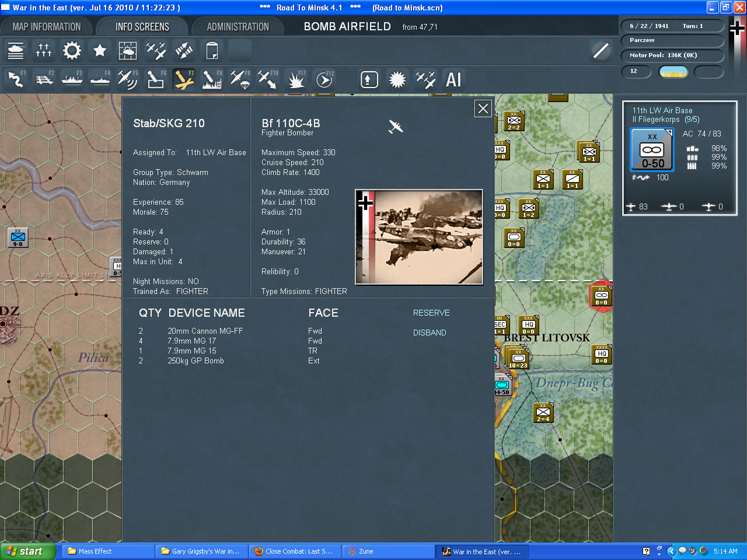Image resolution: width=747 pixels, height=560 pixels.
Task: Open Gary Grigsby's War folder in taskbar
Action: [201, 551]
